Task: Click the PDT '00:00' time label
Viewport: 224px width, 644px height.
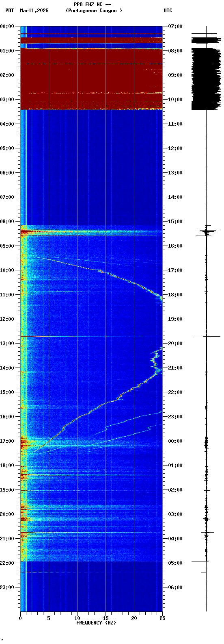Action: point(7,26)
